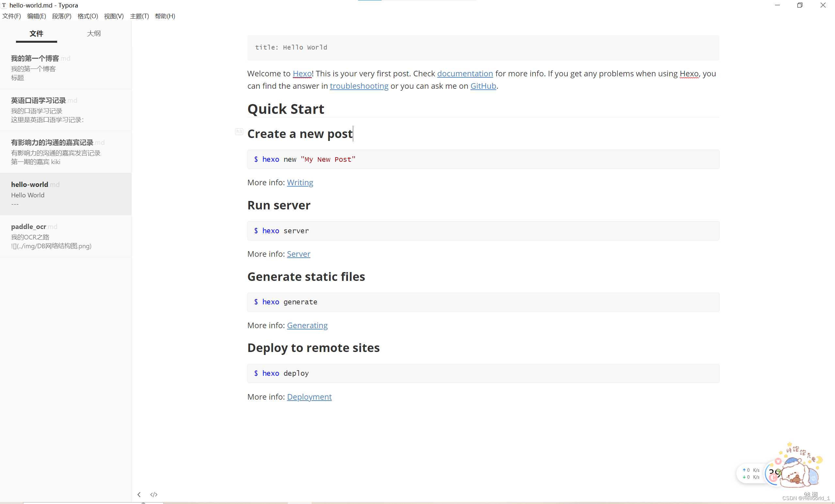Screen dimensions: 835x504
Task: Click the Typora app icon in title bar
Action: (x=4, y=5)
